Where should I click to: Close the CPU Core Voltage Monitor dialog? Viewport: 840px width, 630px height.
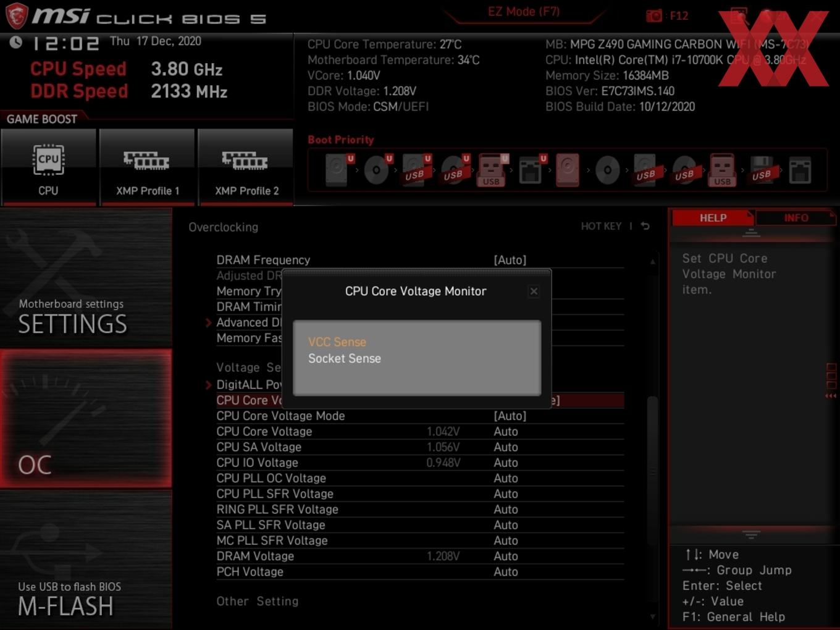534,291
